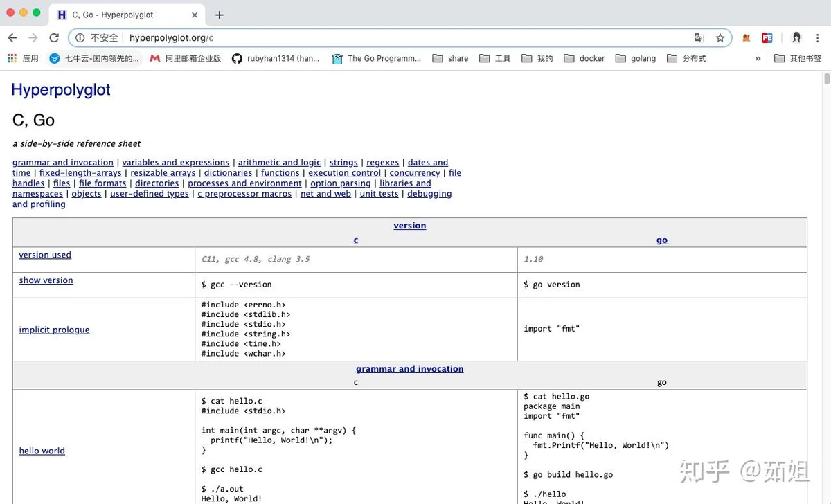Click the '$ gcc --version' cell text
831x504 pixels.
click(x=237, y=285)
